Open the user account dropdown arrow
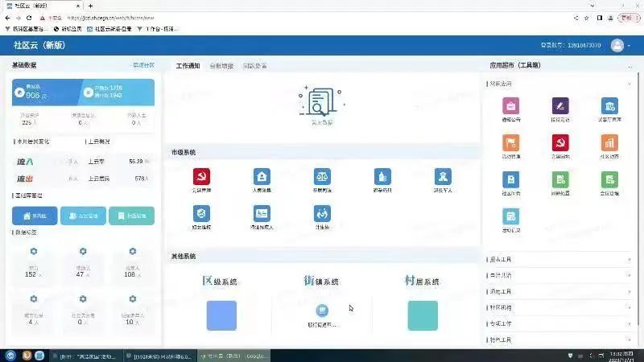The width and height of the screenshot is (644, 362). click(x=630, y=46)
